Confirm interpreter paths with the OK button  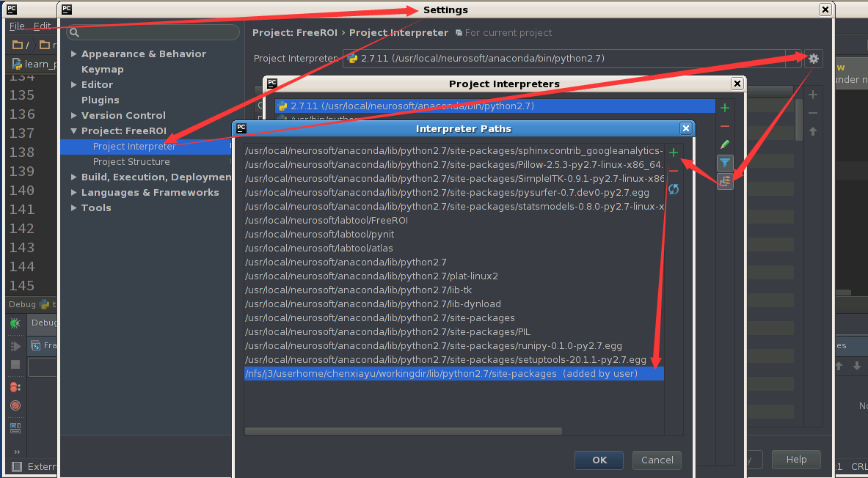point(598,460)
